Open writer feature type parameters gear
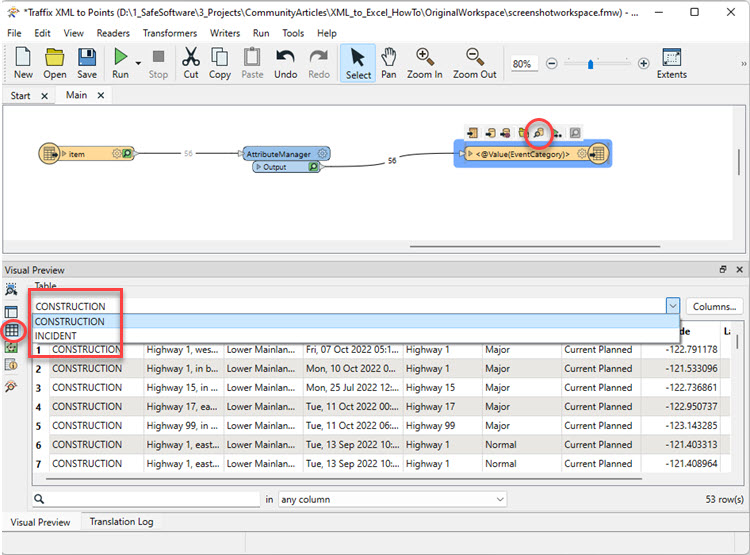The width and height of the screenshot is (750, 555). tap(581, 154)
